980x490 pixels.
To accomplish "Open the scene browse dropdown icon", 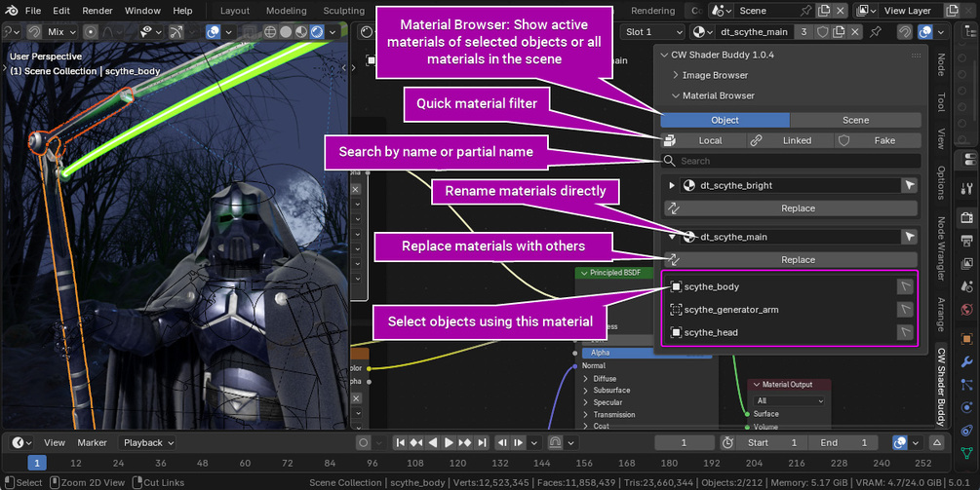I will [x=722, y=11].
